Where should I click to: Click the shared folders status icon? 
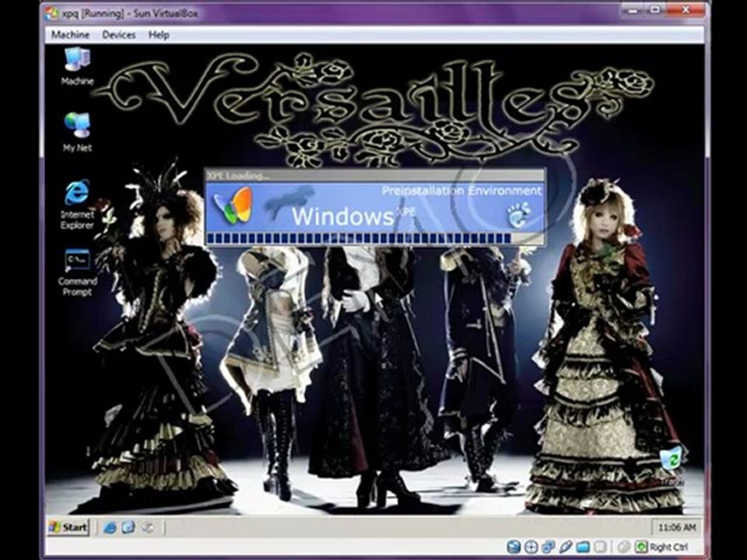click(583, 547)
